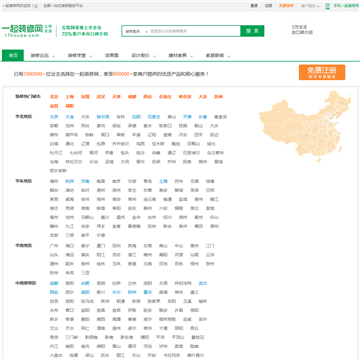Choose 唐山 in the 华北地区 list
This screenshot has height=360, width=360.
(172, 117)
